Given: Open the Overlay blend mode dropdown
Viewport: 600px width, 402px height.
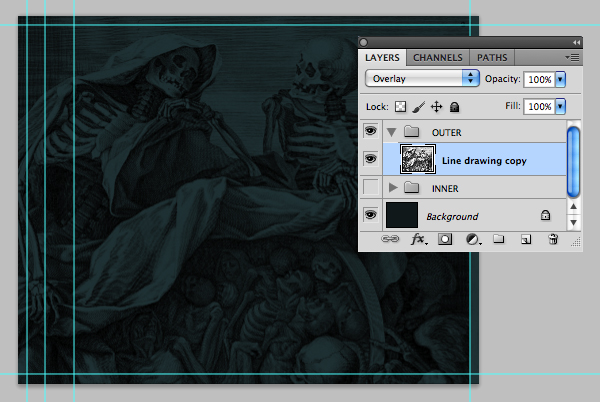Looking at the screenshot, I should point(422,78).
